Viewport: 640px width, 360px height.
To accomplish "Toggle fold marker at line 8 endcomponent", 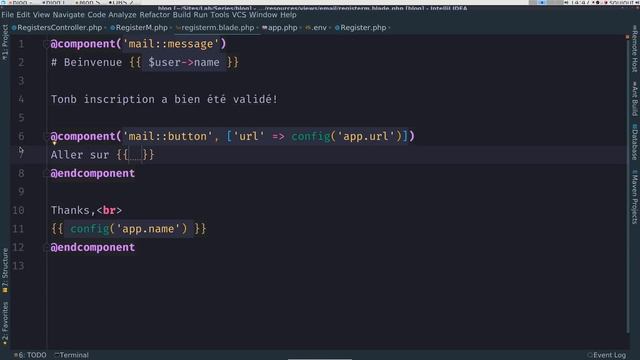I will point(45,173).
